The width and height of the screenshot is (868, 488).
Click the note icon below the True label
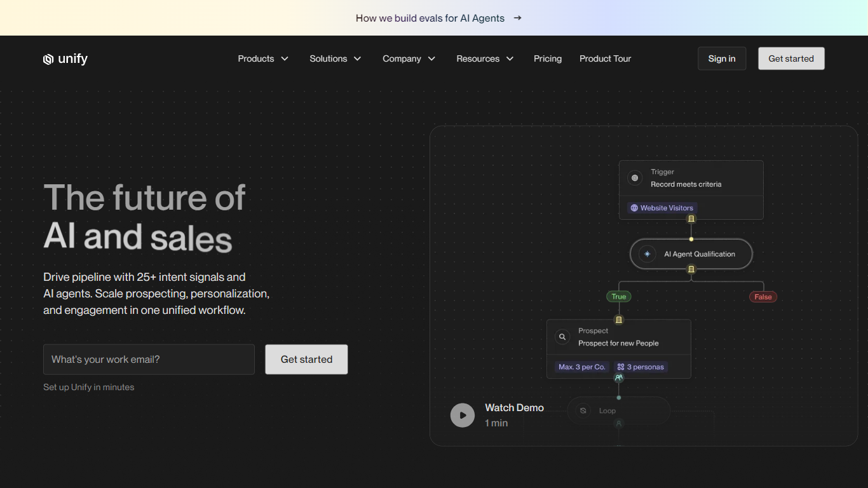[x=619, y=320]
